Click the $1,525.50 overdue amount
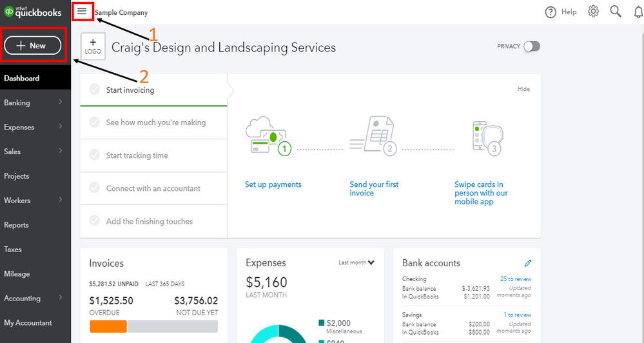This screenshot has height=343, width=644. click(x=112, y=300)
